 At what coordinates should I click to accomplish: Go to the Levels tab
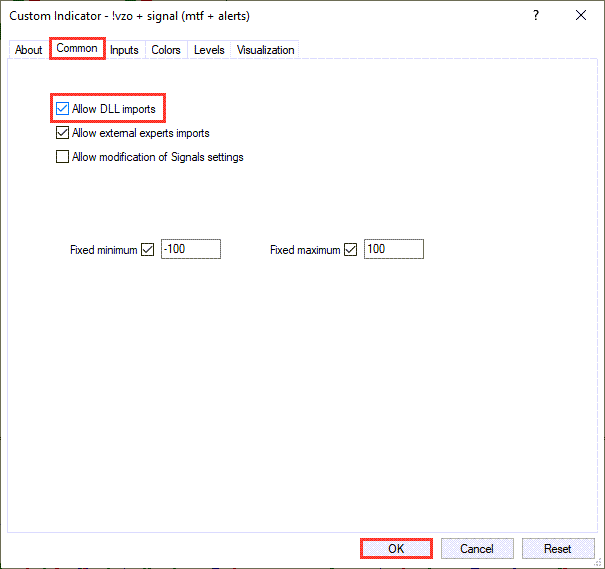209,50
